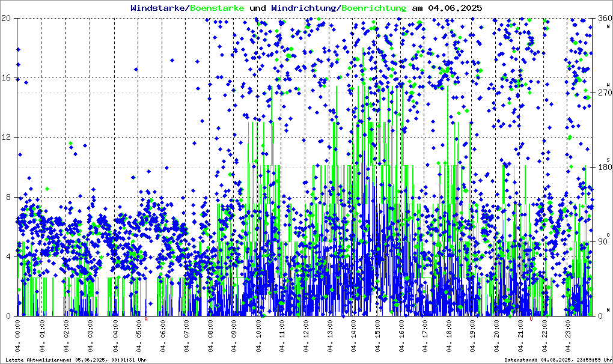Viewport: 613px width, 364px height.
Task: Click the "04. 14:00" time label
Action: coord(354,336)
